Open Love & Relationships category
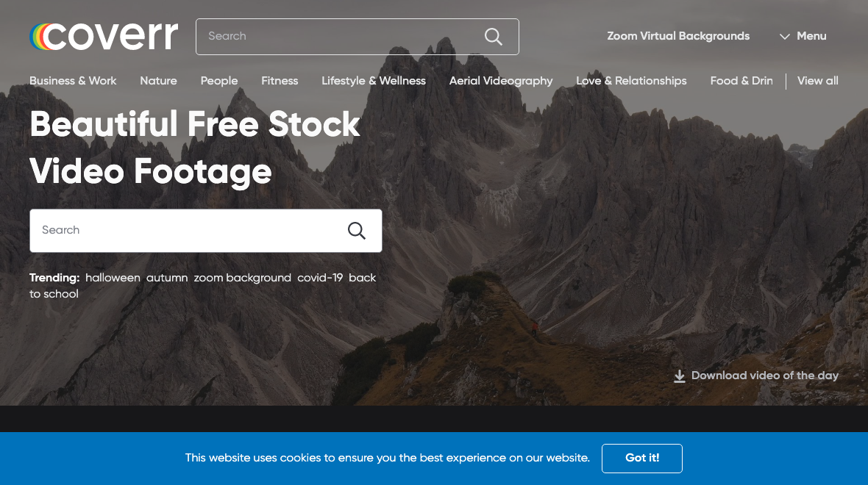Viewport: 868px width, 485px height. (x=631, y=81)
